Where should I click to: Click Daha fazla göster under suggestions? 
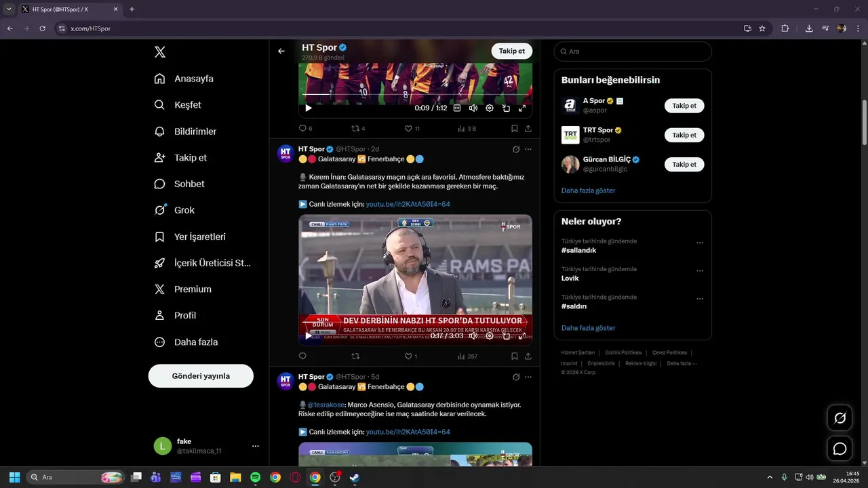click(589, 190)
